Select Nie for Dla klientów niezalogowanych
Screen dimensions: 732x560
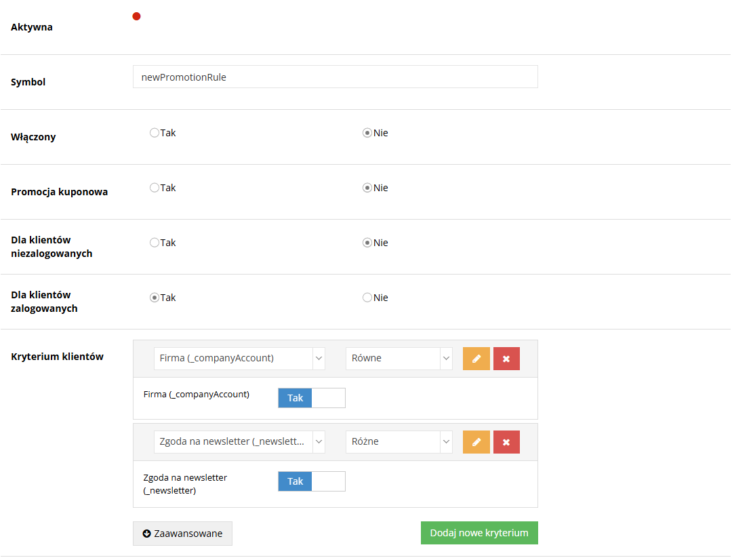point(367,243)
